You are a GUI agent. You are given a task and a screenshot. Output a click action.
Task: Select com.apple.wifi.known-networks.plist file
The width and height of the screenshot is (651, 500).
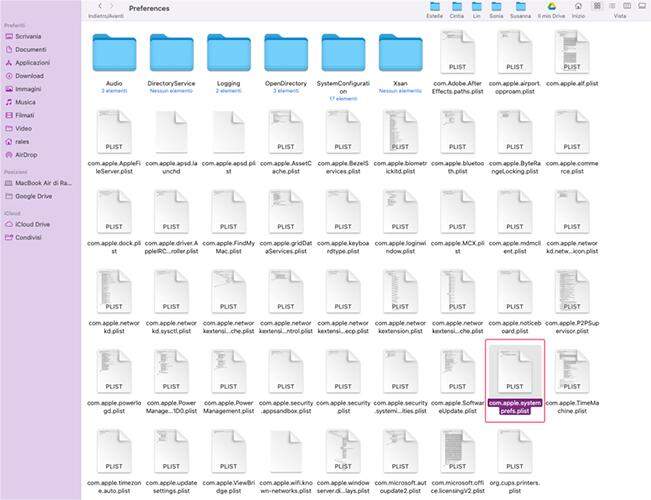coord(286,451)
